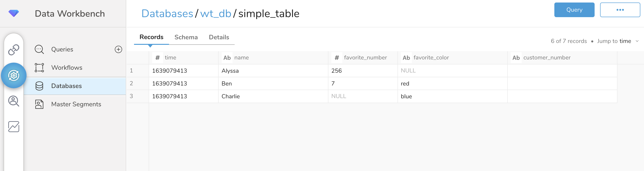644x171 pixels.
Task: Click the Treasure Data diamond logo
Action: pos(13,13)
